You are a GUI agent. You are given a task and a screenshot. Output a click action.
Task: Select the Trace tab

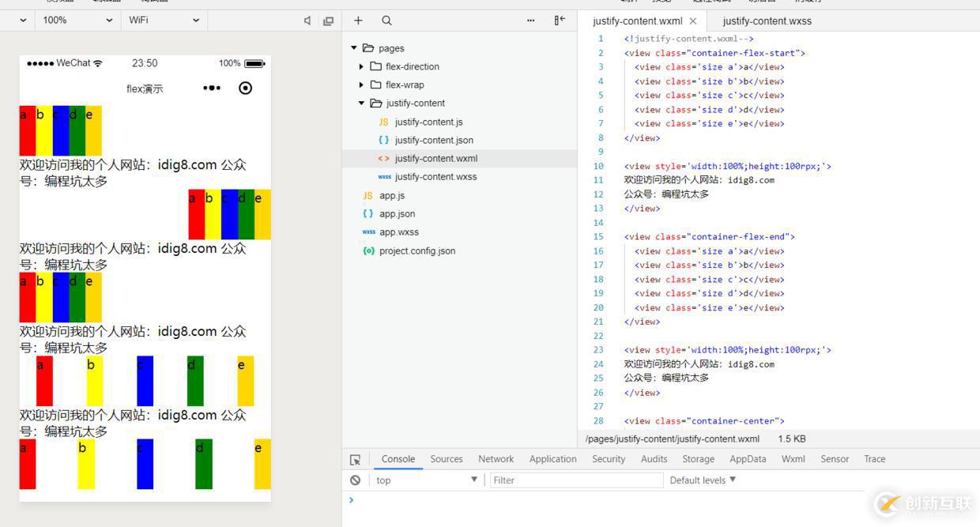coord(875,459)
